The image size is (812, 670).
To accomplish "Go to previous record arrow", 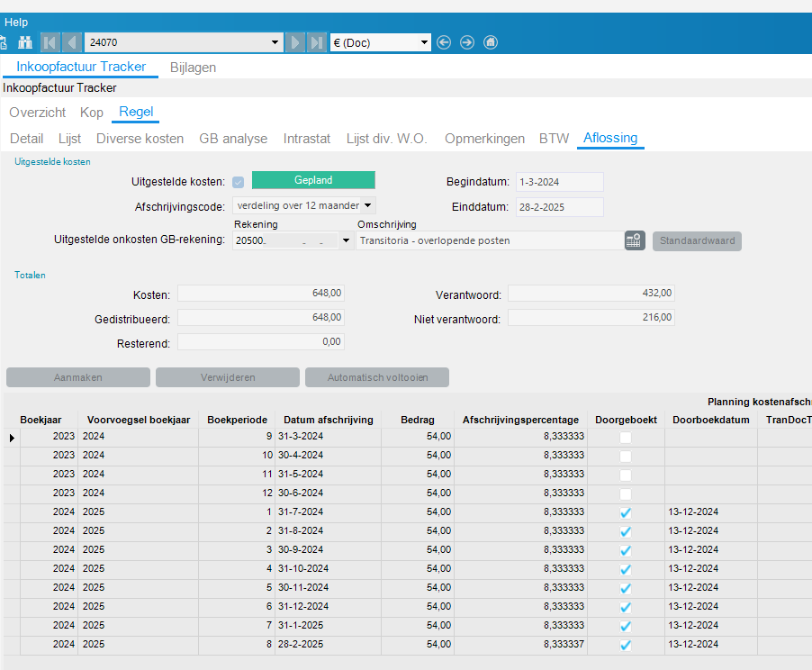I will click(x=72, y=42).
